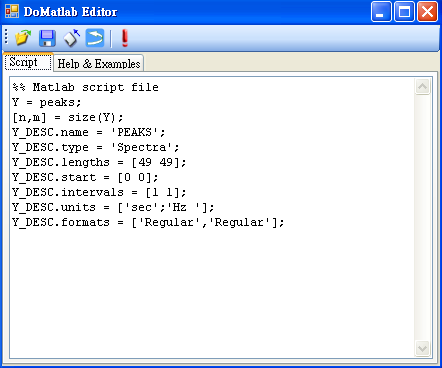Click the scroll down arrow in the editor
Image resolution: width=442 pixels, height=368 pixels.
click(422, 349)
